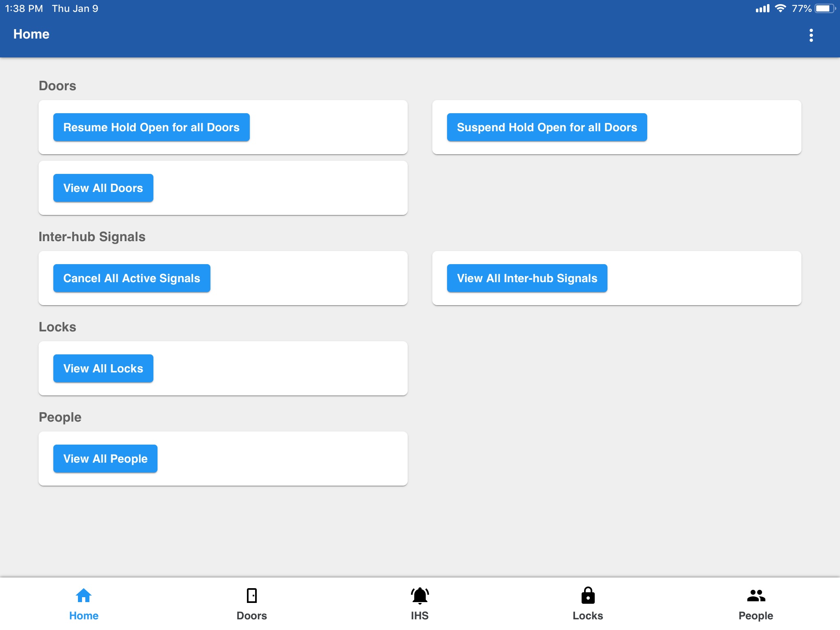Viewport: 840px width, 630px height.
Task: Expand the Doors section
Action: click(57, 85)
